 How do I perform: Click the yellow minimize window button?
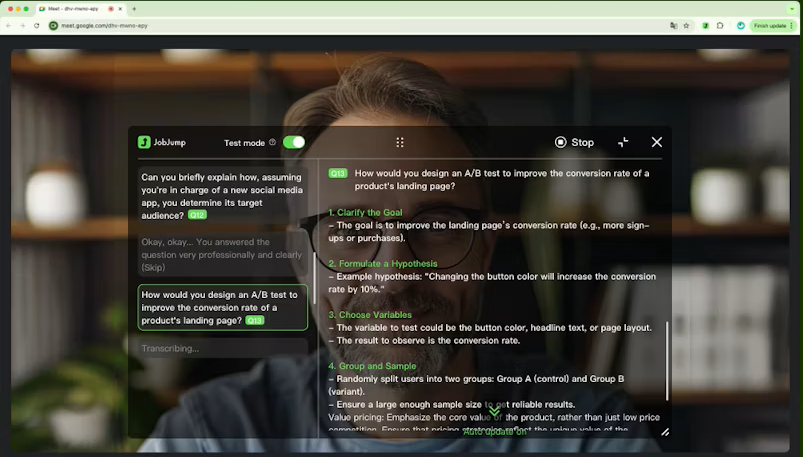click(x=18, y=9)
